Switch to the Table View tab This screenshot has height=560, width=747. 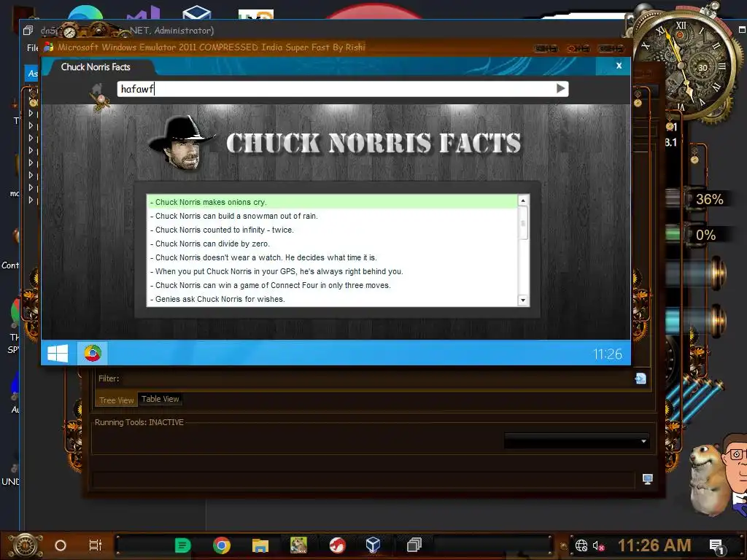click(160, 399)
